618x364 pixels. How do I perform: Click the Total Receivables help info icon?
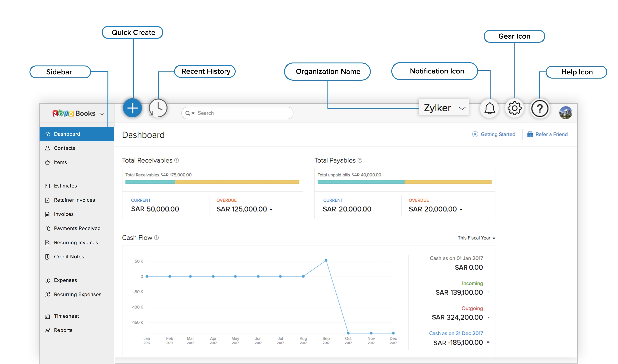click(x=177, y=160)
